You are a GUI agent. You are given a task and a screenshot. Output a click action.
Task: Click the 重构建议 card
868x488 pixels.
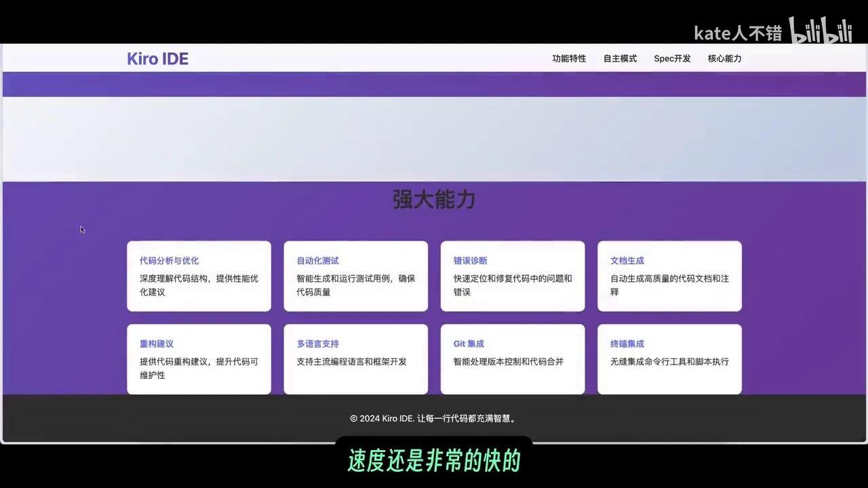click(199, 359)
